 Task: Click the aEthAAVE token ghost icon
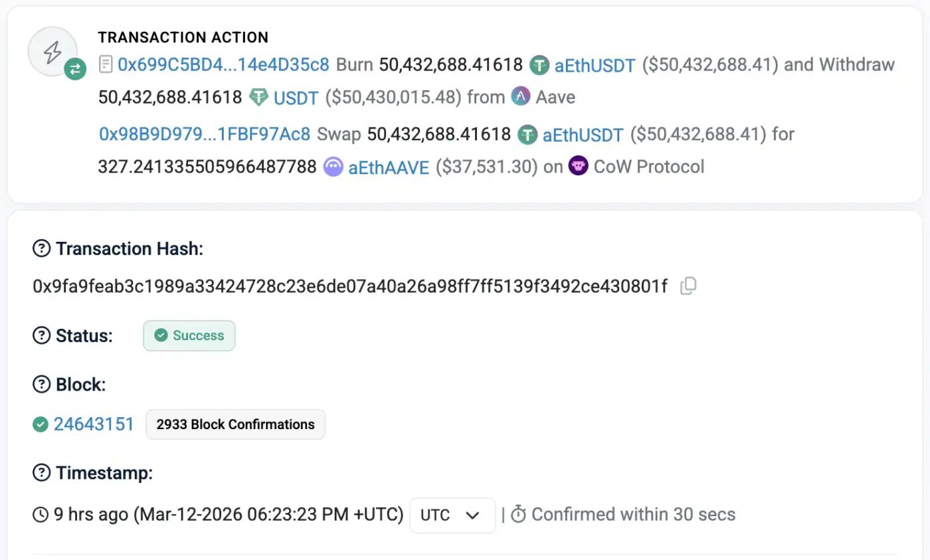point(333,167)
